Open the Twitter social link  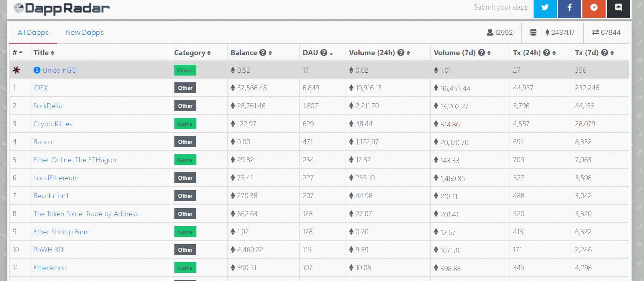click(545, 8)
